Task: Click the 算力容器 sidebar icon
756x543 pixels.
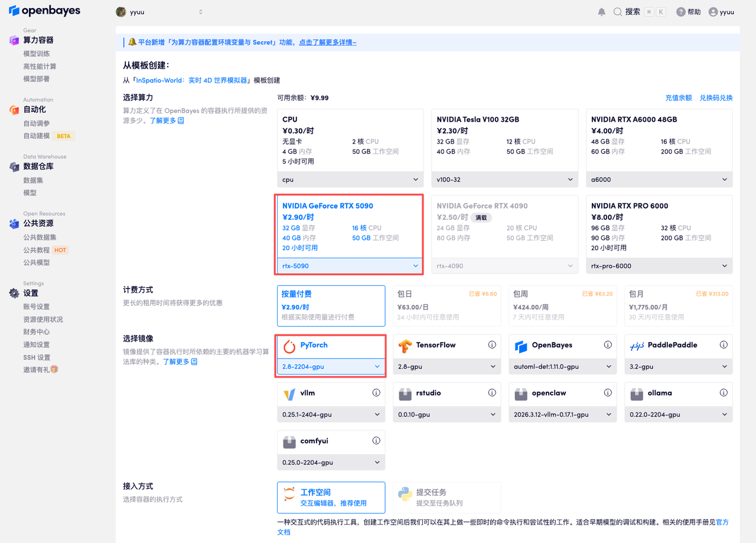Action: (x=14, y=40)
